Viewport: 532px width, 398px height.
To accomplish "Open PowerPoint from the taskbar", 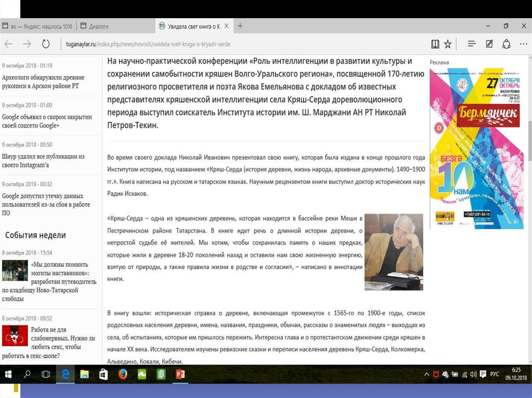I will point(181,374).
